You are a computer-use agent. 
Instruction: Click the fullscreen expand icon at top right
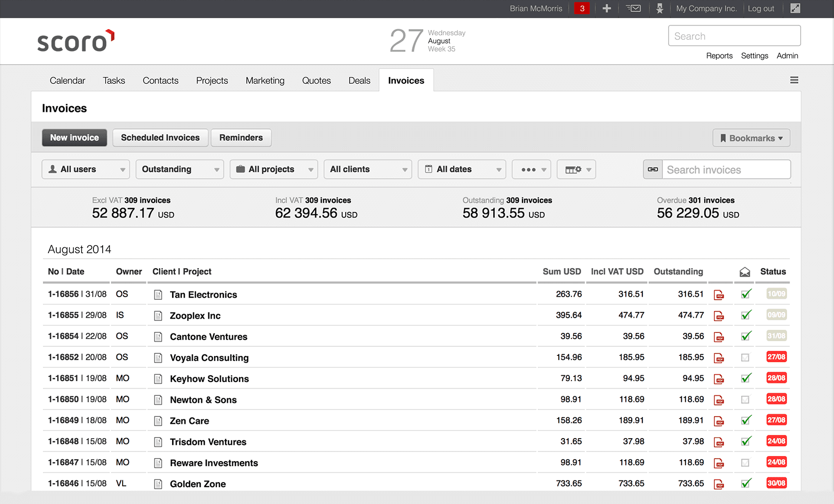(795, 8)
